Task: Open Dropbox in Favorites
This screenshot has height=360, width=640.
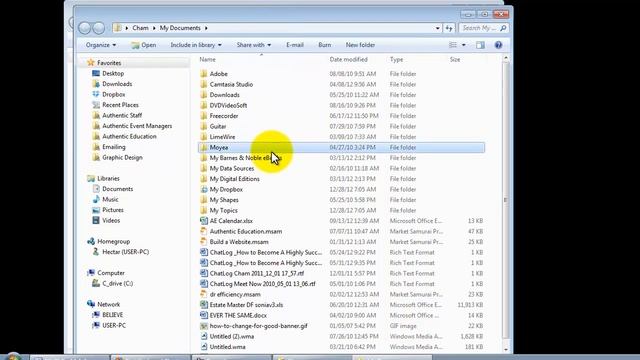Action: pos(113,94)
